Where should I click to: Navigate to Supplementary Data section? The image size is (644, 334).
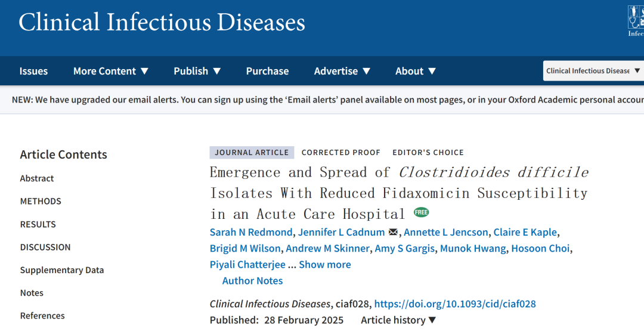point(62,270)
